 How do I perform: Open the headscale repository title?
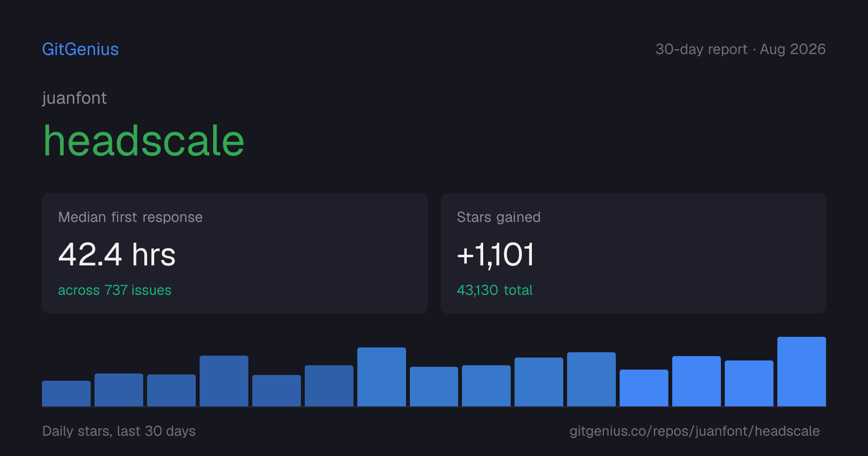click(x=144, y=140)
